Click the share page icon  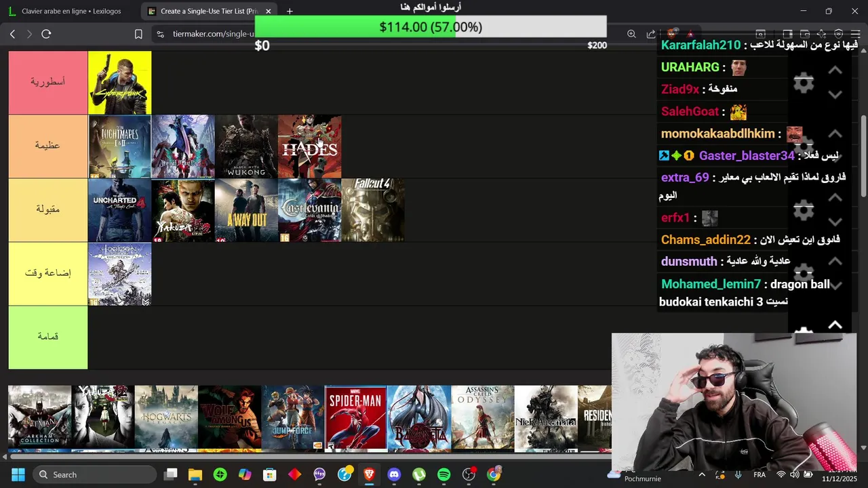tap(651, 34)
